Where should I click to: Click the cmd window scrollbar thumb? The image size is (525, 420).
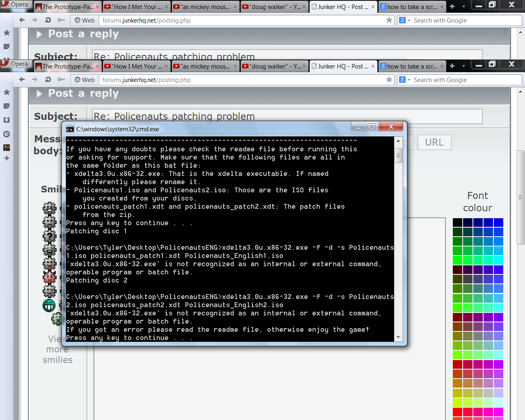pyautogui.click(x=398, y=156)
